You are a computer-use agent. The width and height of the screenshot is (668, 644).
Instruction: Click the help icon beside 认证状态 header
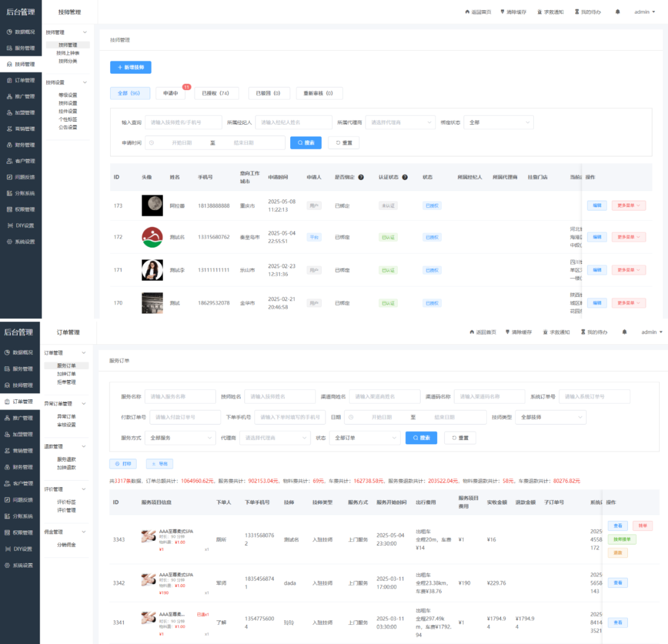pos(405,177)
